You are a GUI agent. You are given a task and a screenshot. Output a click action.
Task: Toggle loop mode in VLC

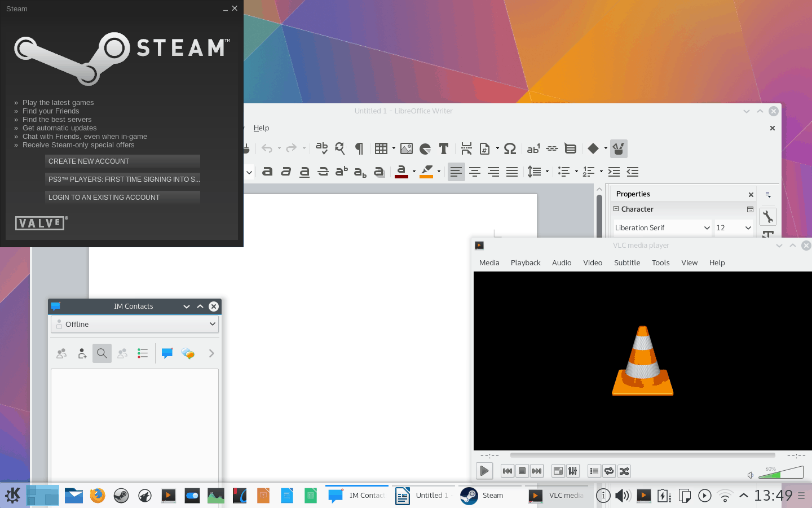[609, 471]
